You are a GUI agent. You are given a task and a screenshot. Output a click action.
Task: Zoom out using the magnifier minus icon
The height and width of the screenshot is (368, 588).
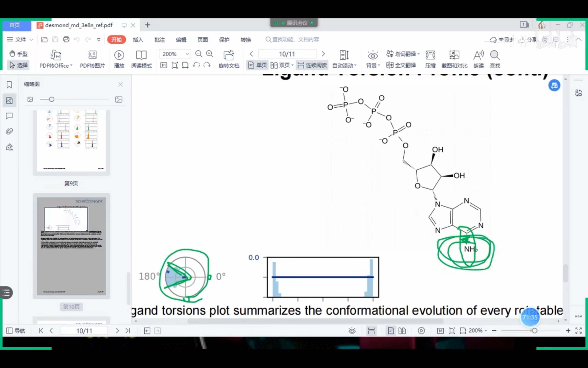pyautogui.click(x=199, y=54)
